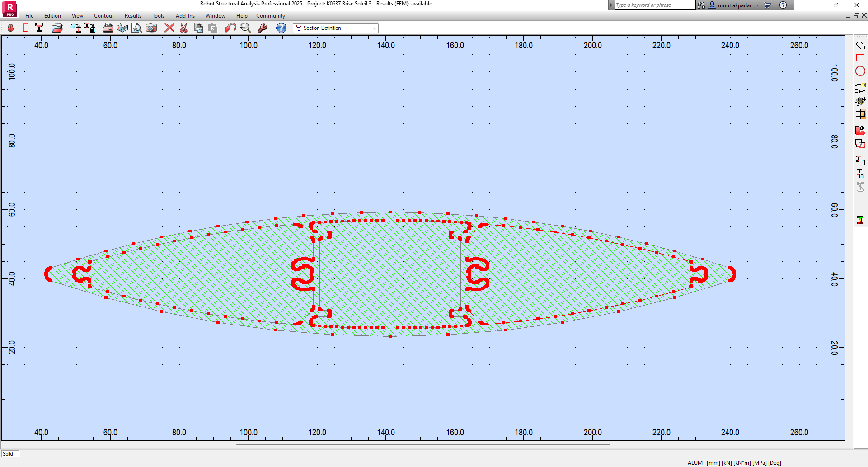Open the Results menu
Viewport: 868px width, 467px height.
tap(132, 15)
